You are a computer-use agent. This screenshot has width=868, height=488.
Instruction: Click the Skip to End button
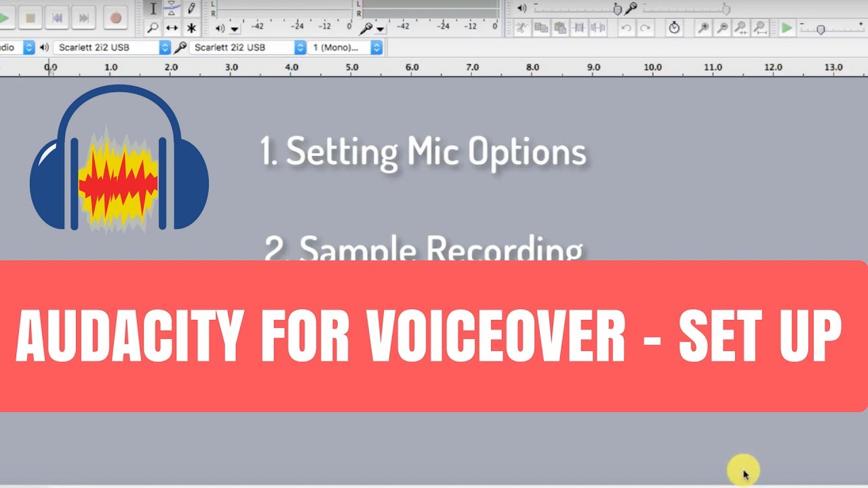[x=84, y=18]
